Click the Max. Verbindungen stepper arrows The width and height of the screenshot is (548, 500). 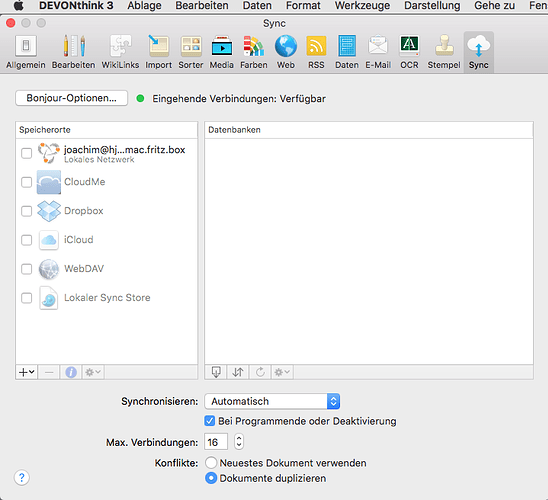click(239, 442)
